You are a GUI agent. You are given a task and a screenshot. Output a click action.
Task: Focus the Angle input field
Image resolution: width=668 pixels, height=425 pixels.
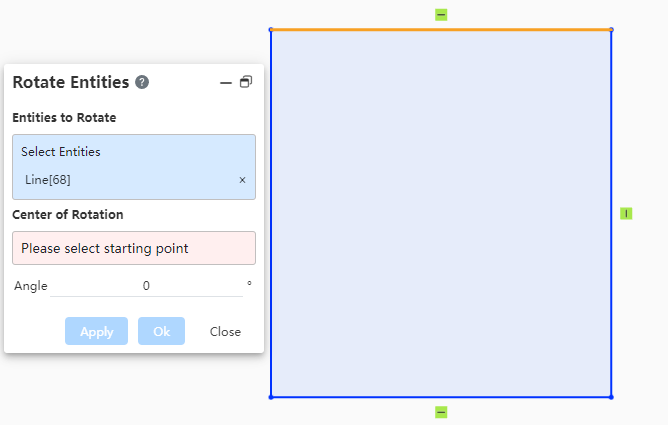[146, 286]
